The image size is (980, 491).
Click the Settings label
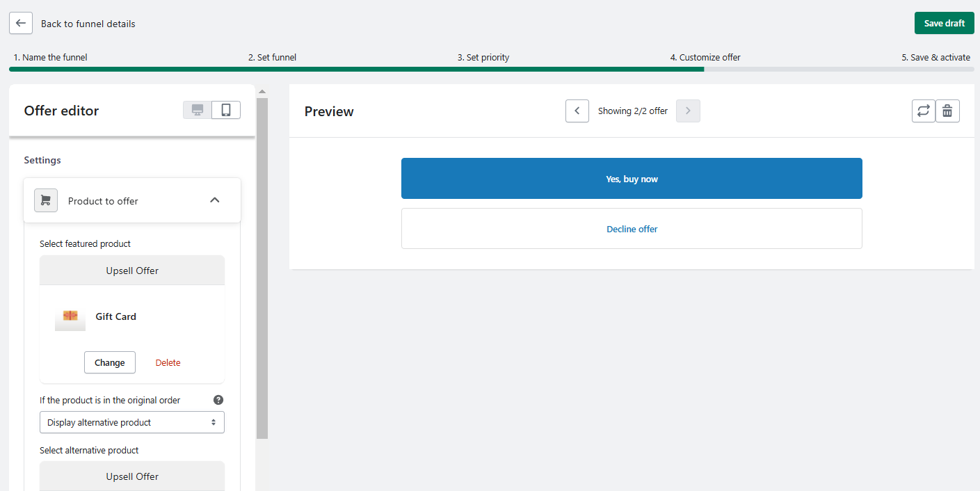(x=42, y=160)
